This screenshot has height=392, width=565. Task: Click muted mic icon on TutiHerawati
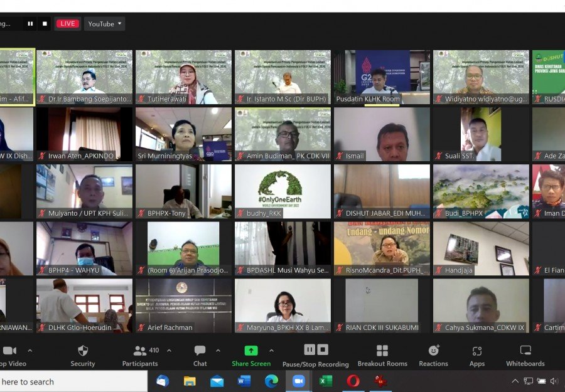[142, 99]
